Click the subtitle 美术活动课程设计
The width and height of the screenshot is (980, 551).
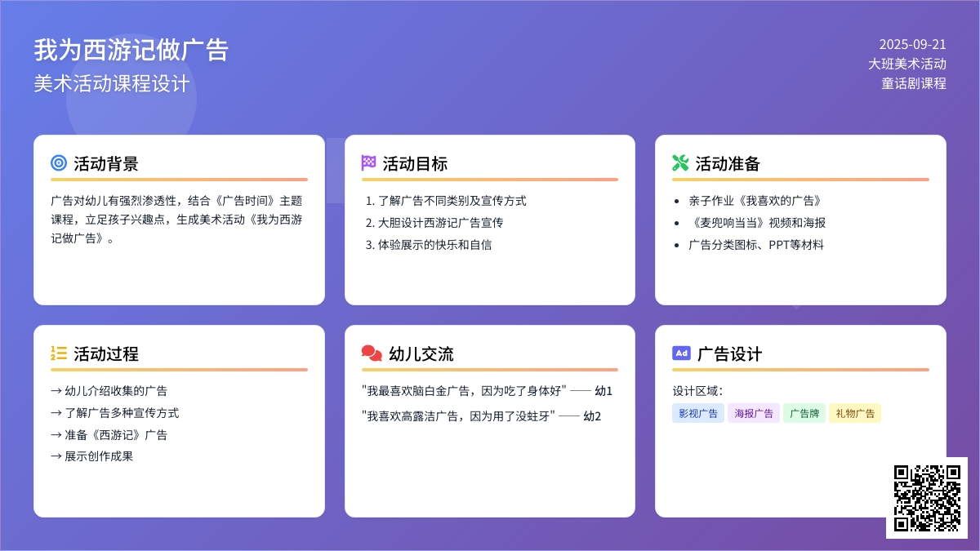112,84
